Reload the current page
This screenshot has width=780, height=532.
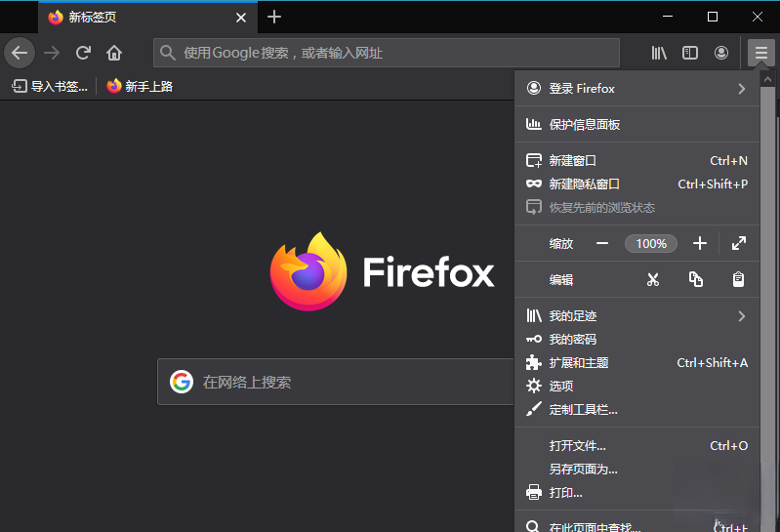(83, 53)
